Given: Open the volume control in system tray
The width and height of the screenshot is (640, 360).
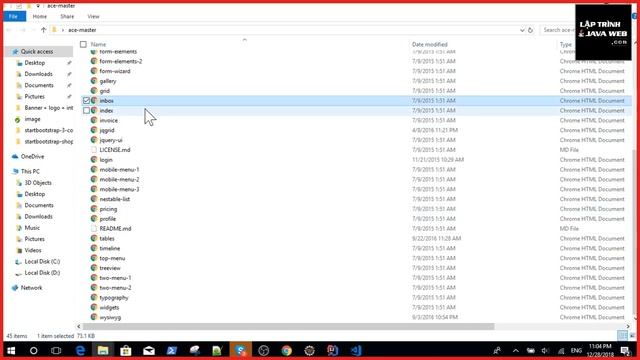Looking at the screenshot, I should [x=545, y=351].
